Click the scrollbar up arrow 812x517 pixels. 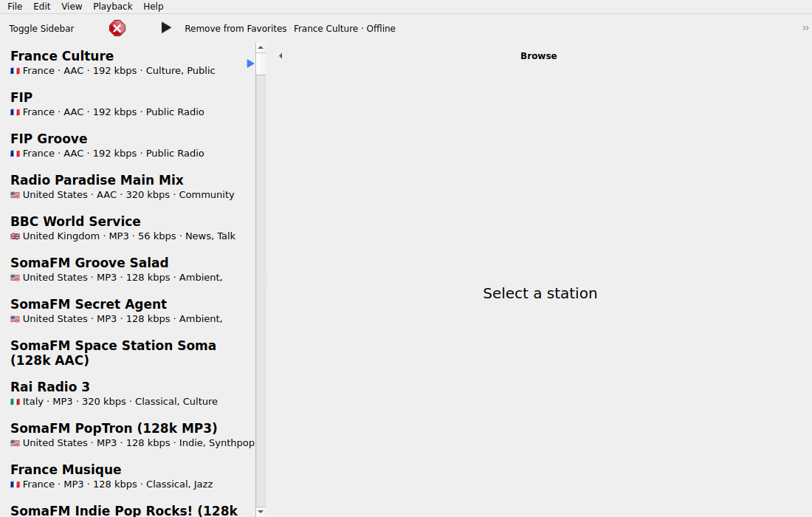click(x=261, y=48)
